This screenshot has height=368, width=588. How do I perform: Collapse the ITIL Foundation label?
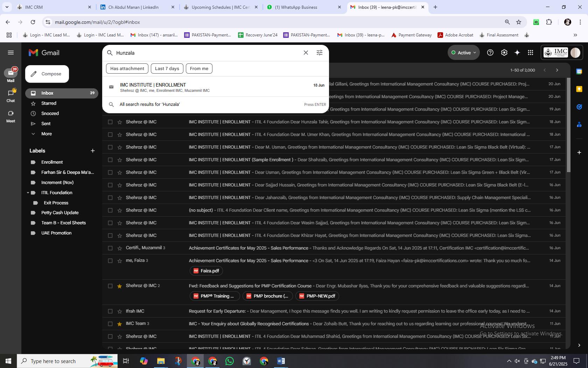pos(28,193)
